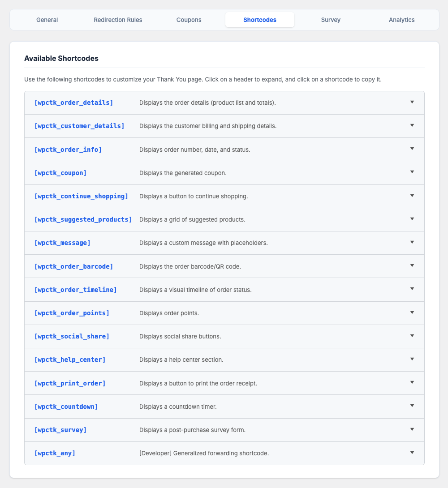Copy the [wpctk_social_share] shortcode
Screen dimensions: 448x488
point(72,336)
